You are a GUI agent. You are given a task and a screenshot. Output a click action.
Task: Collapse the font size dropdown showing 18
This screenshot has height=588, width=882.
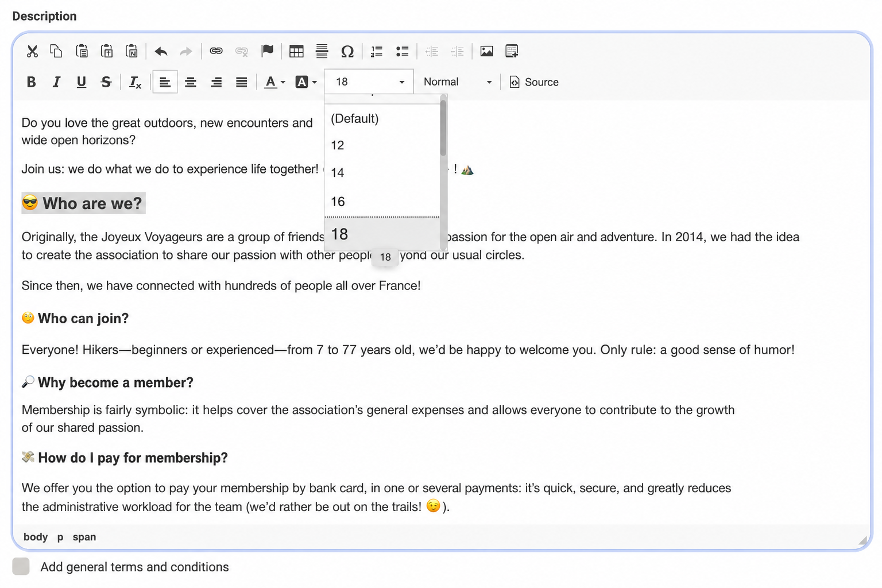(x=369, y=82)
